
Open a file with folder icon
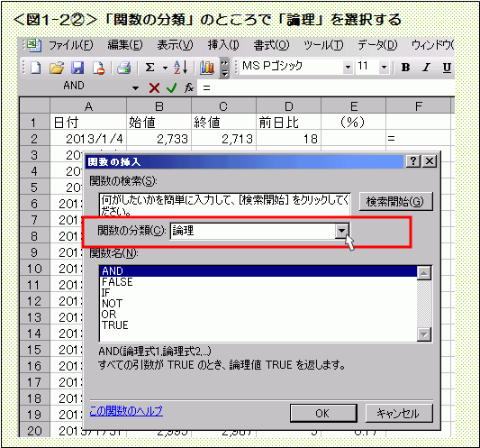[57, 68]
